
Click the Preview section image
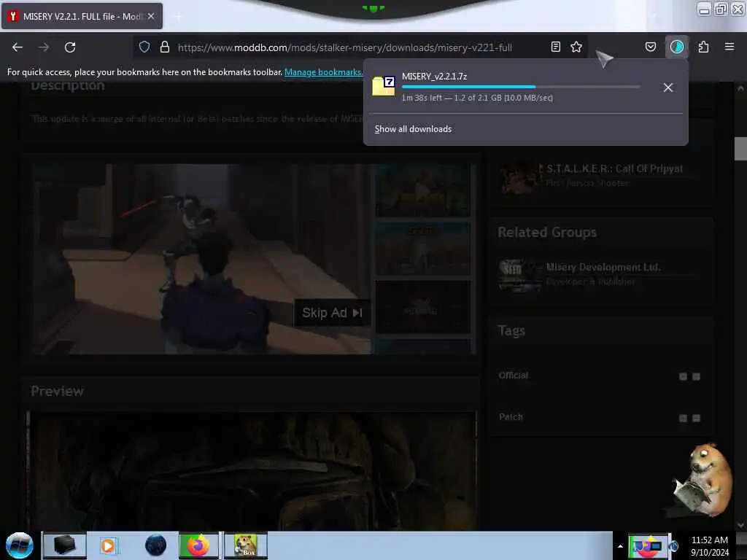252,470
